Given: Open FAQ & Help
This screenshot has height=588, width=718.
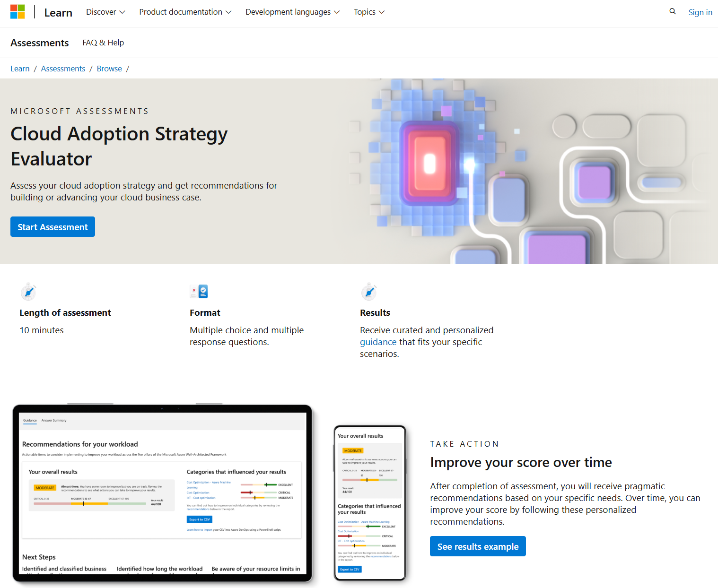Looking at the screenshot, I should (x=103, y=43).
